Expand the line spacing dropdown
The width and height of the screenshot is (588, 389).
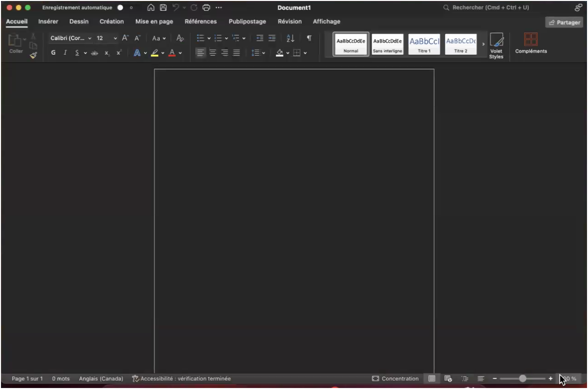click(x=263, y=53)
